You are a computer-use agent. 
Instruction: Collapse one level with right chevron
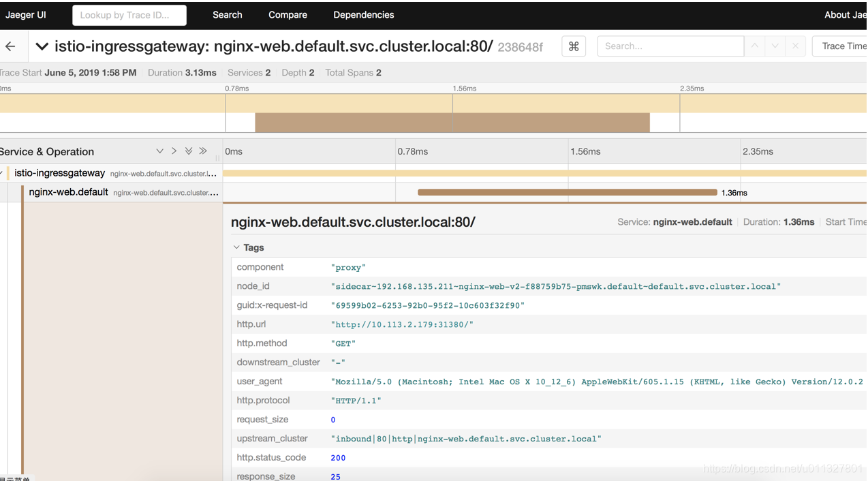tap(174, 151)
